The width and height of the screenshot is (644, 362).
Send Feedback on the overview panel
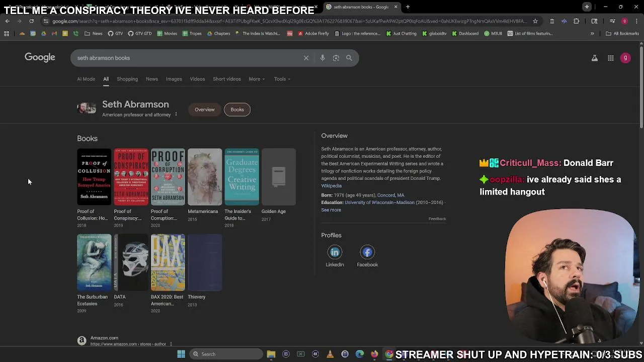(x=437, y=219)
